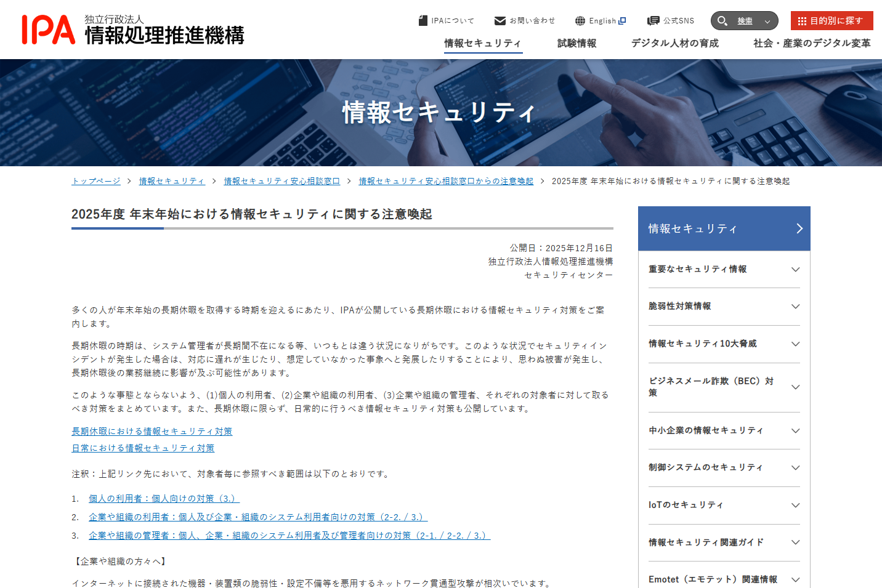Switch language via the English globe icon

point(580,20)
